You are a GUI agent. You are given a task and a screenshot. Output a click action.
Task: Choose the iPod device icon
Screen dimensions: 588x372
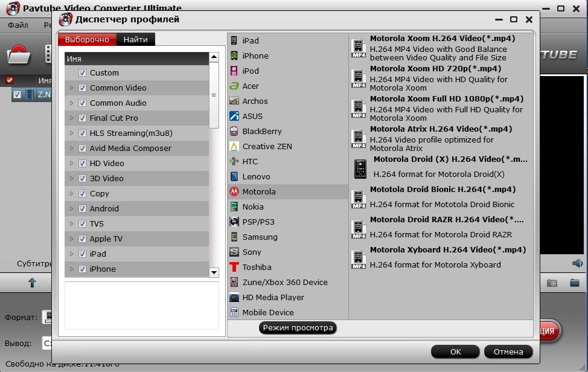point(234,71)
